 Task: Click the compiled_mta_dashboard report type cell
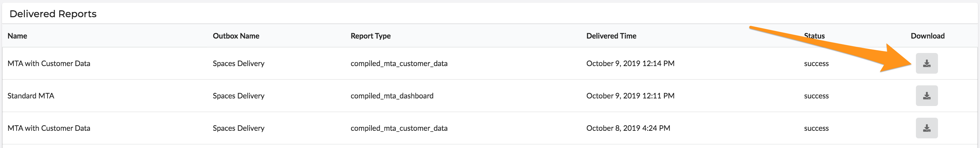[x=392, y=96]
